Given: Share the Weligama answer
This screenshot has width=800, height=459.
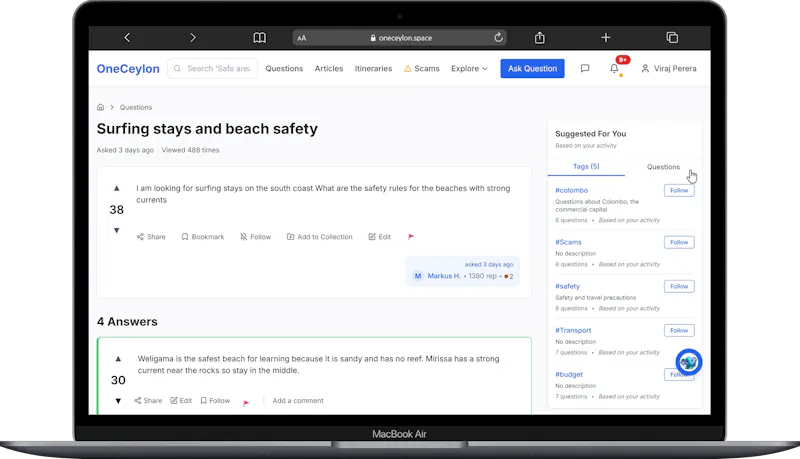Looking at the screenshot, I should 148,400.
